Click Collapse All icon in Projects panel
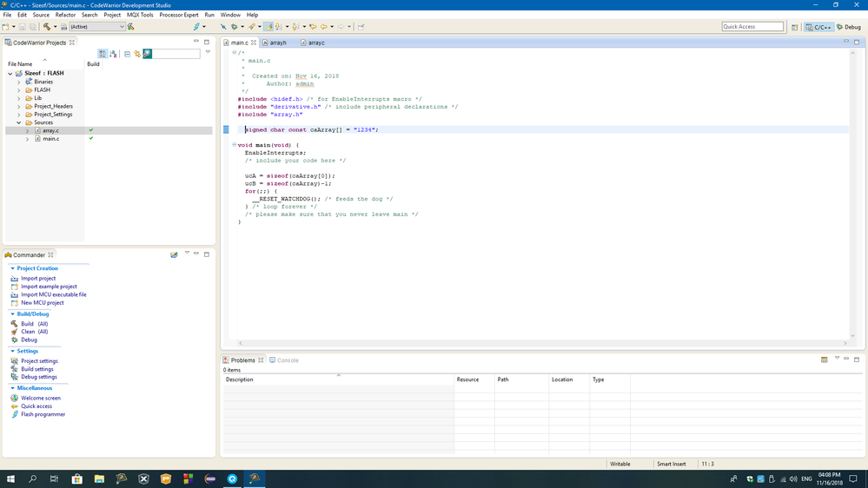The height and width of the screenshot is (488, 868). click(128, 54)
